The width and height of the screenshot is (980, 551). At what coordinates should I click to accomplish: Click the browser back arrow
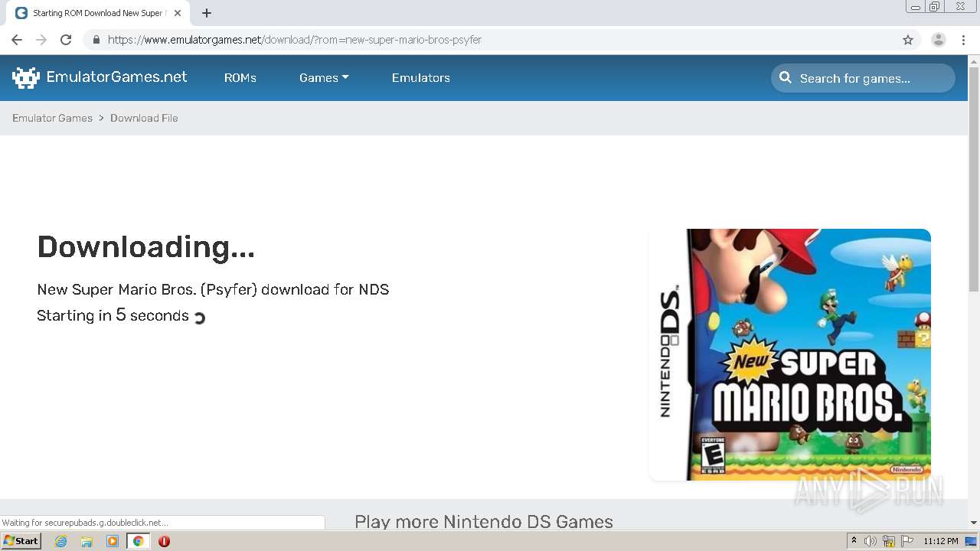(x=17, y=40)
